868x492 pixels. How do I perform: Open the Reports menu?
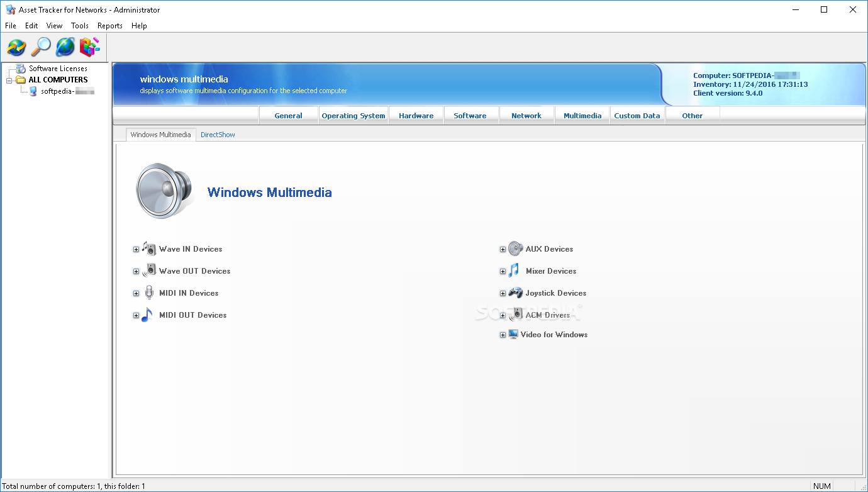coord(110,26)
